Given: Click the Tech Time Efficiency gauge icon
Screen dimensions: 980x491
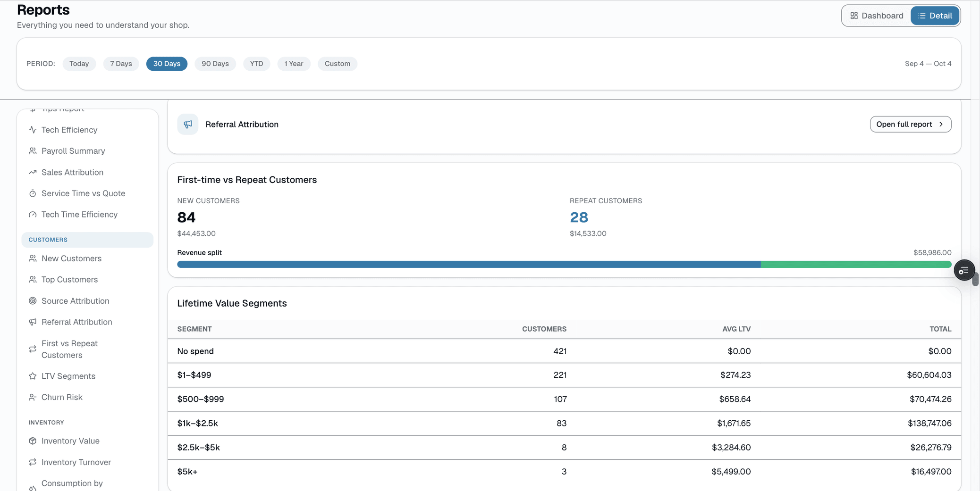Looking at the screenshot, I should coord(33,215).
